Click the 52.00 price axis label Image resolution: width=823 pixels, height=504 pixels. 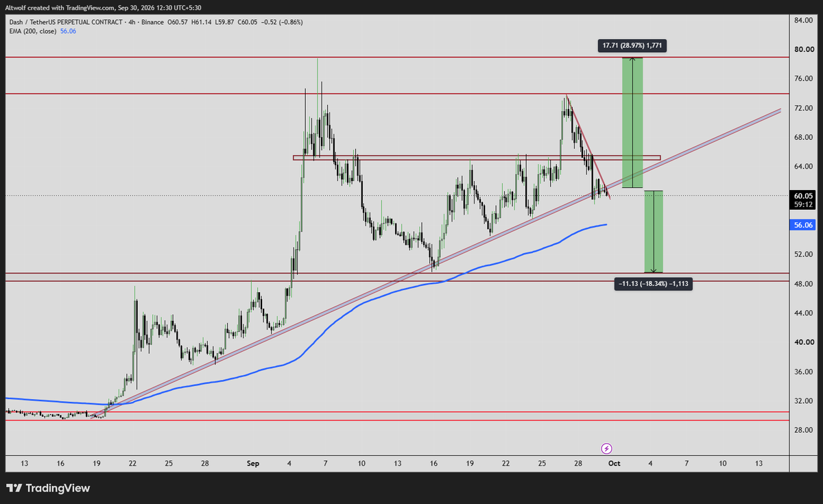[x=803, y=254]
